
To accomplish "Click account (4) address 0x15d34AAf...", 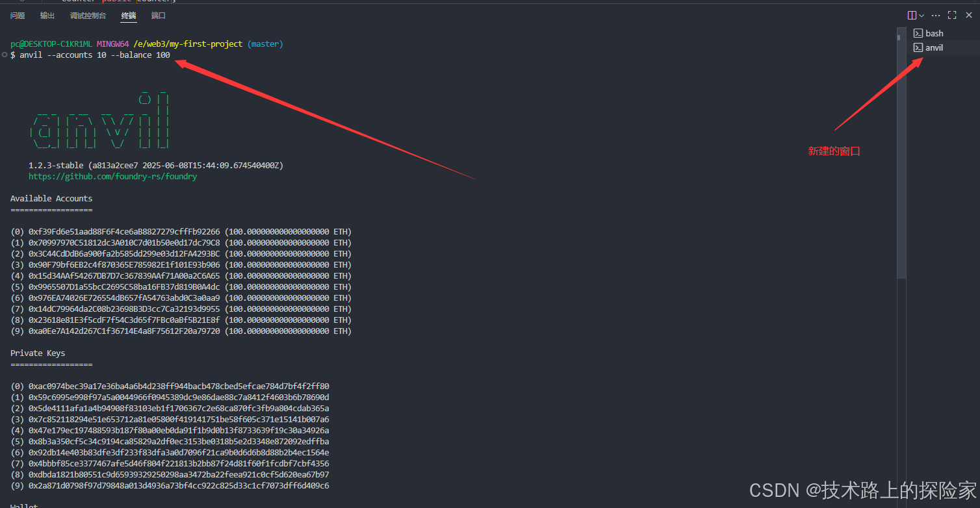I will tap(124, 276).
